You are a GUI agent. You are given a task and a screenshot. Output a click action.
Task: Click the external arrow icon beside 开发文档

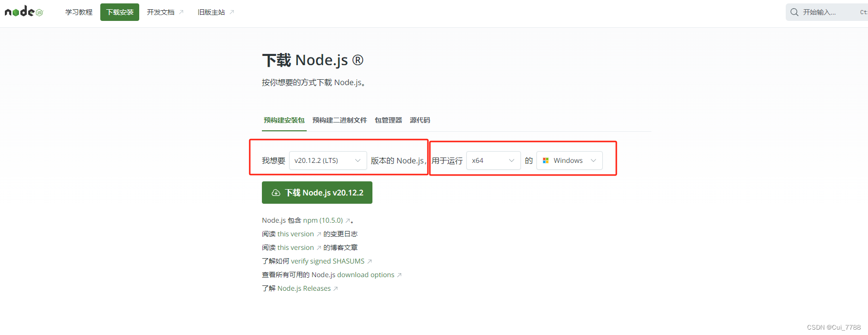[x=181, y=12]
